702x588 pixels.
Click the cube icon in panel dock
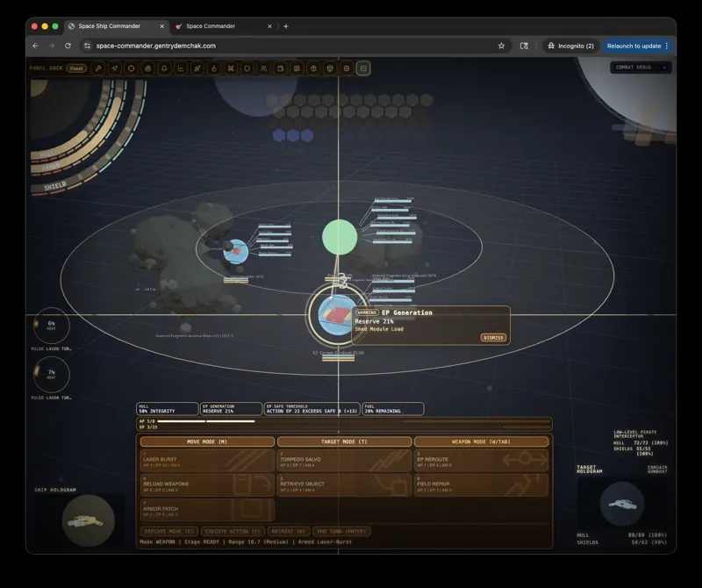[x=313, y=68]
